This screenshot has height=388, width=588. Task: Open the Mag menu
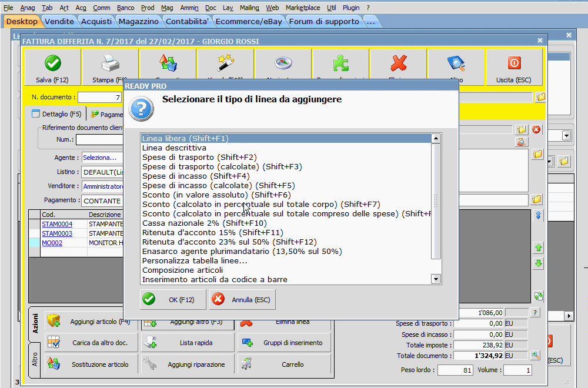click(167, 8)
